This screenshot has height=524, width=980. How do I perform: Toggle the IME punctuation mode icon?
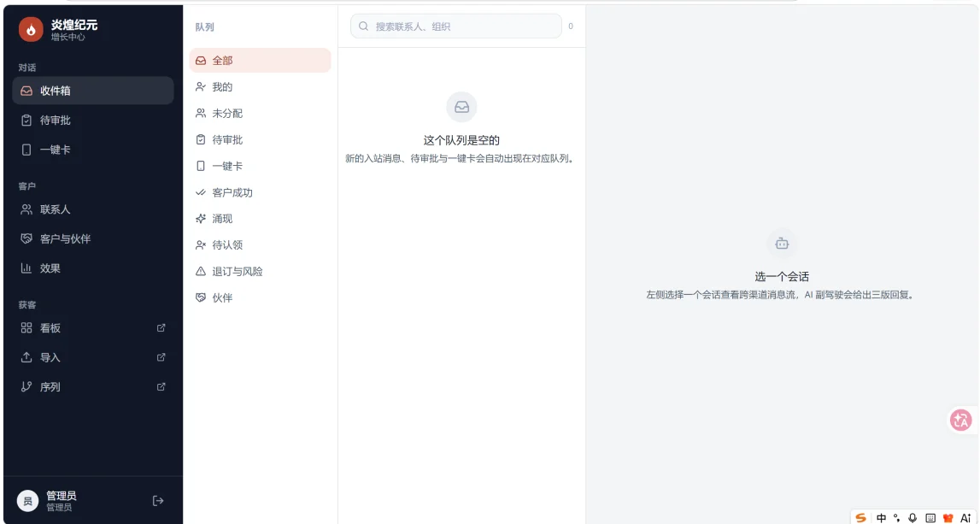pyautogui.click(x=897, y=518)
